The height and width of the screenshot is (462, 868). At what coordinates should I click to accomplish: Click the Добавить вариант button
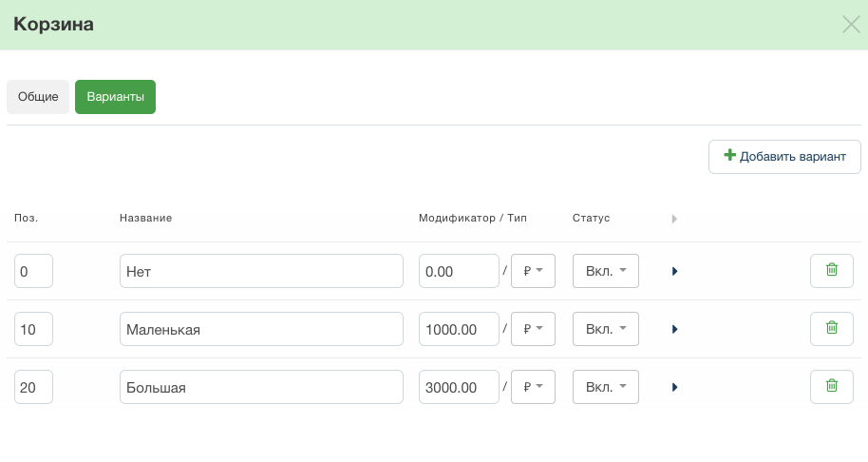[x=784, y=157]
